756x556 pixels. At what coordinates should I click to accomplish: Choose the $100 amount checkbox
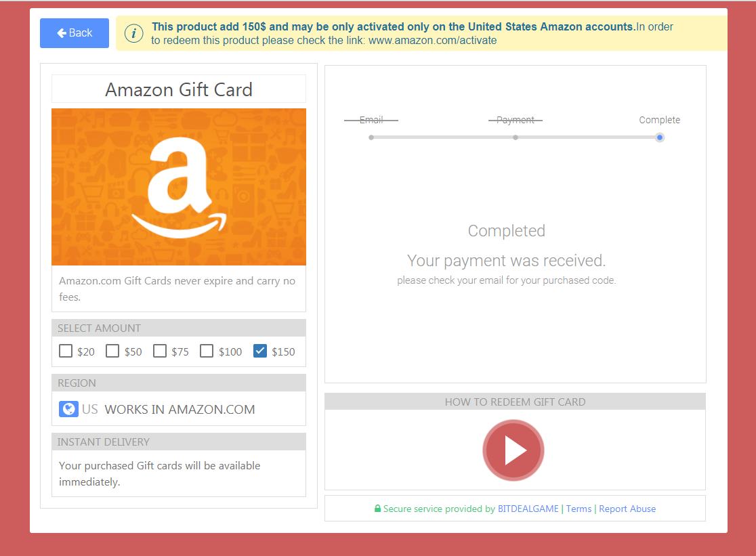(207, 351)
